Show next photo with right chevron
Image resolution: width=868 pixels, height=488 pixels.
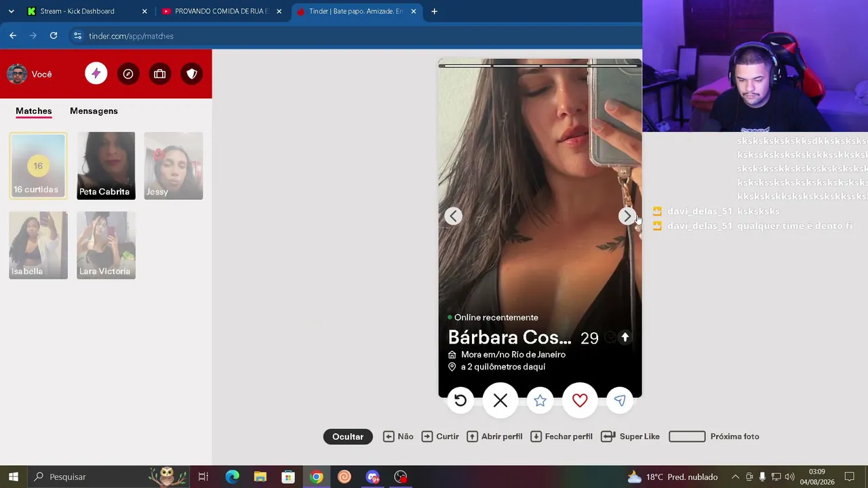tap(627, 216)
